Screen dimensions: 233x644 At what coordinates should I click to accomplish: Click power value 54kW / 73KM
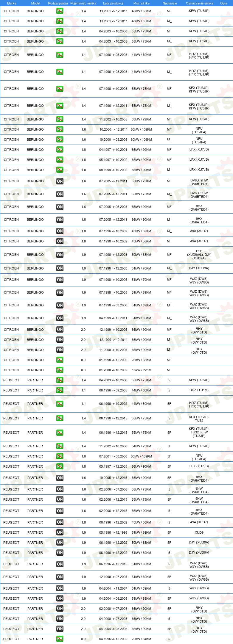142,446
